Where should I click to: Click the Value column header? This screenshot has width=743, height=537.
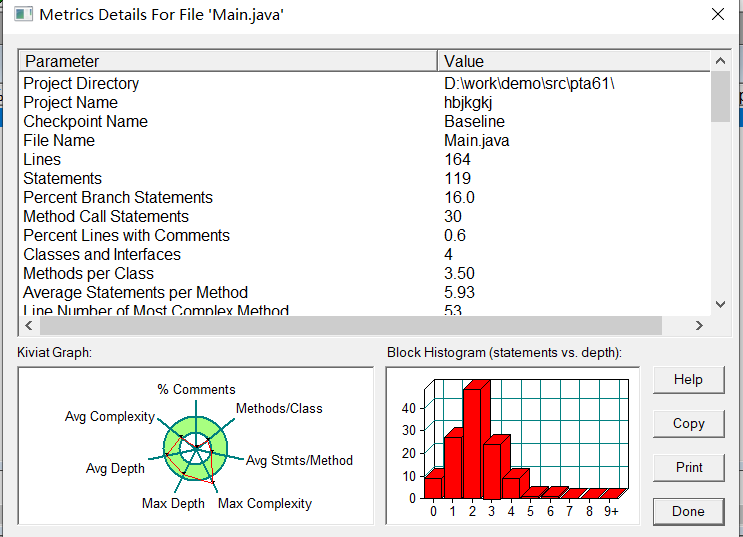point(574,61)
